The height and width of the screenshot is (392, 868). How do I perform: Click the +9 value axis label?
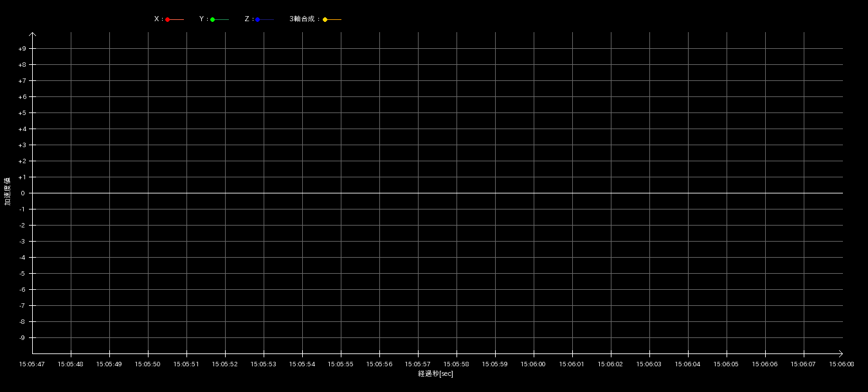[22, 49]
